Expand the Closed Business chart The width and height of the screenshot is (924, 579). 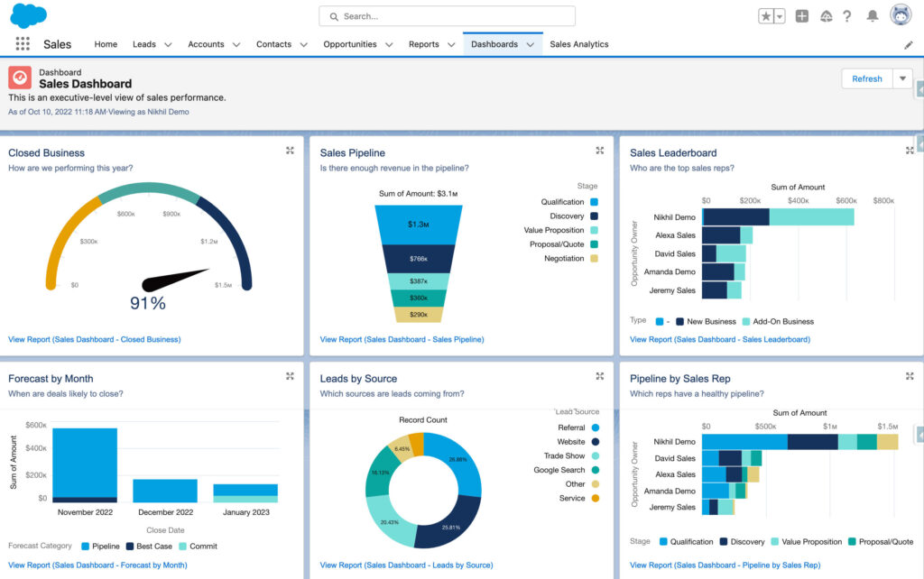click(290, 151)
